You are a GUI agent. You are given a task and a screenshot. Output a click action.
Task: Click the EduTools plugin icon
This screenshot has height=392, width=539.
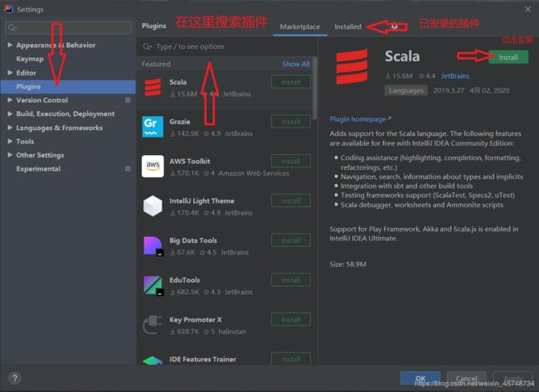pos(153,285)
